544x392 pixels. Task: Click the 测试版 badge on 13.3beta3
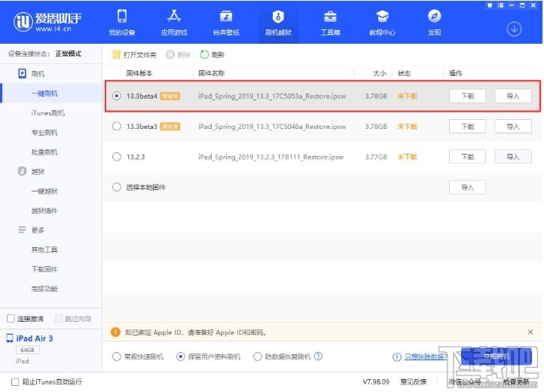tap(170, 127)
